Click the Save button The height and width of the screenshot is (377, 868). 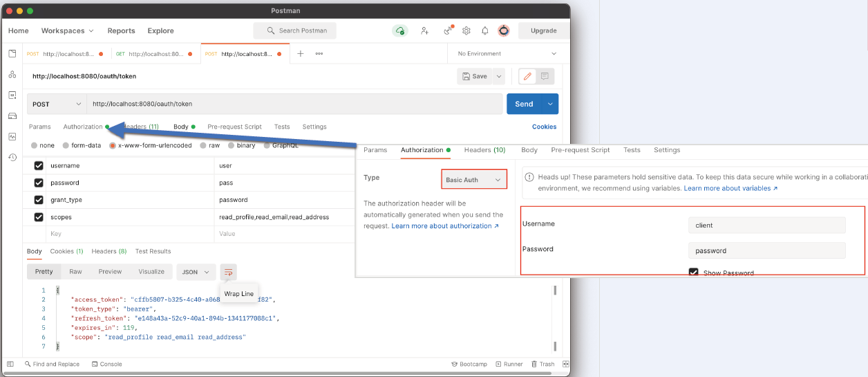point(474,76)
